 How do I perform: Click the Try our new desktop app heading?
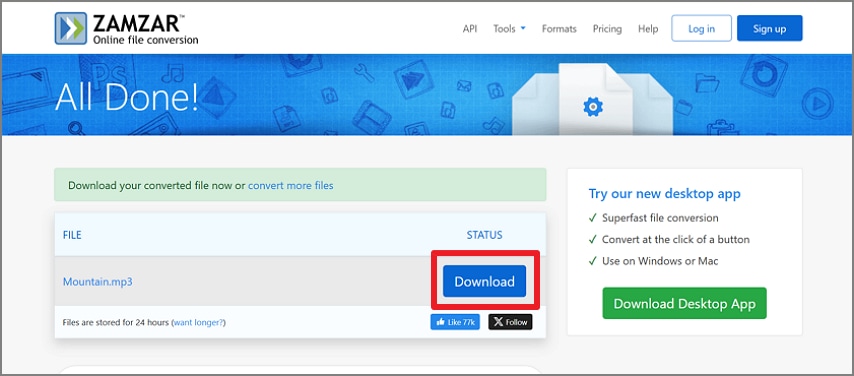tap(664, 193)
